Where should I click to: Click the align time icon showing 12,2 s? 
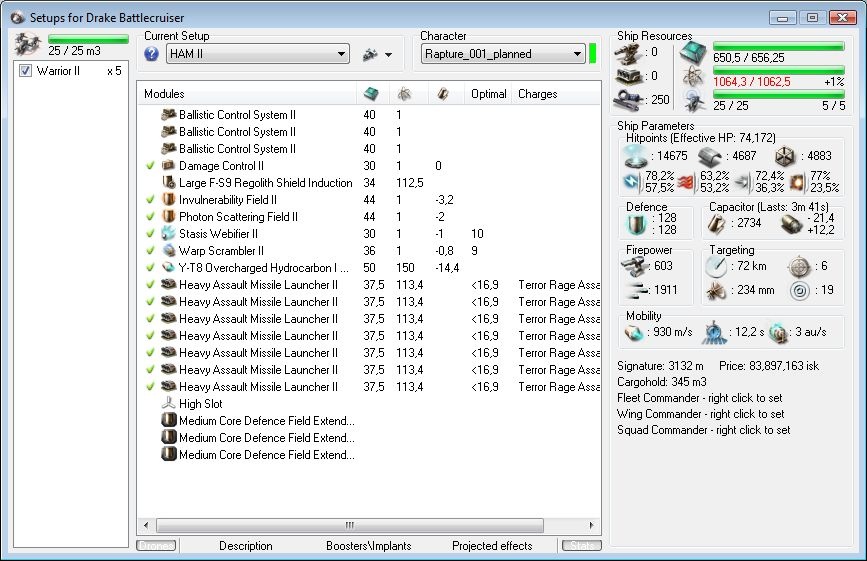[714, 333]
